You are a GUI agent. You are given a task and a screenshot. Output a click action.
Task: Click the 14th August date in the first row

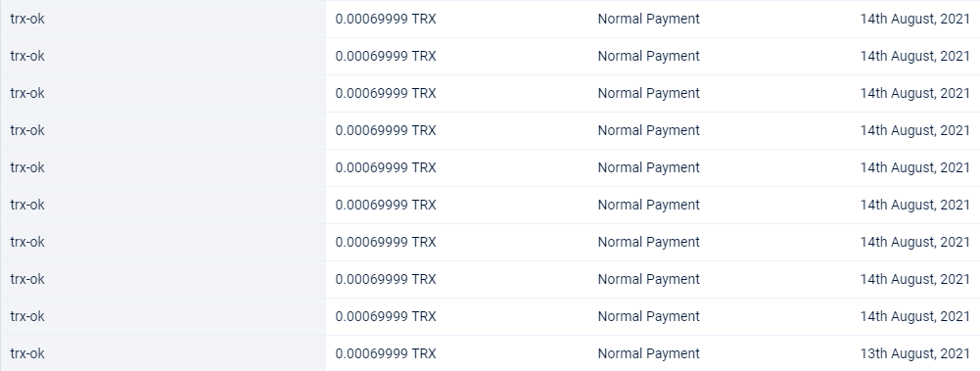click(x=914, y=19)
